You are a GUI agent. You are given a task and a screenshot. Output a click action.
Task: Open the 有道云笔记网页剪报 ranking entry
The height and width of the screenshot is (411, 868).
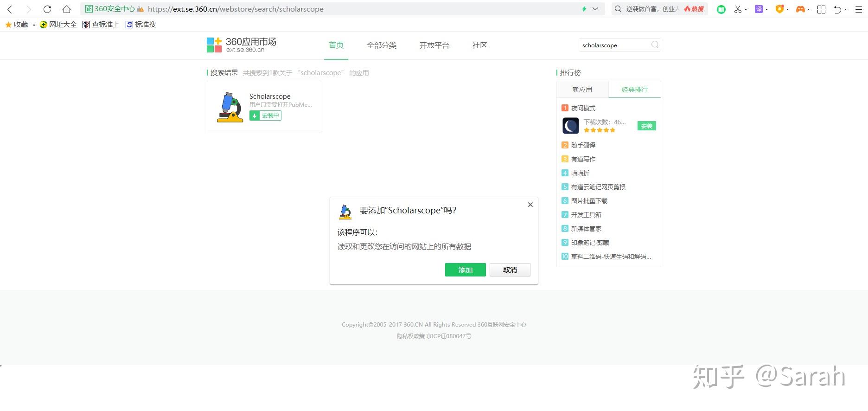pyautogui.click(x=598, y=187)
